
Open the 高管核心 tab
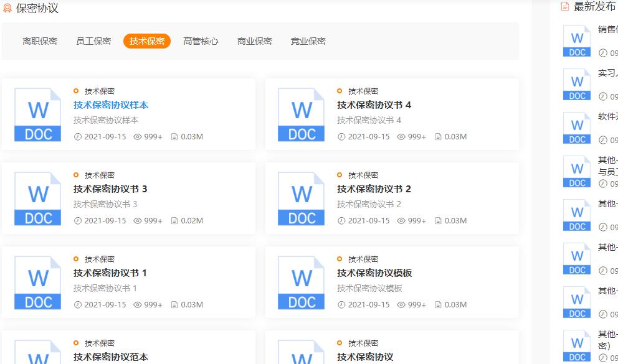[x=199, y=41]
